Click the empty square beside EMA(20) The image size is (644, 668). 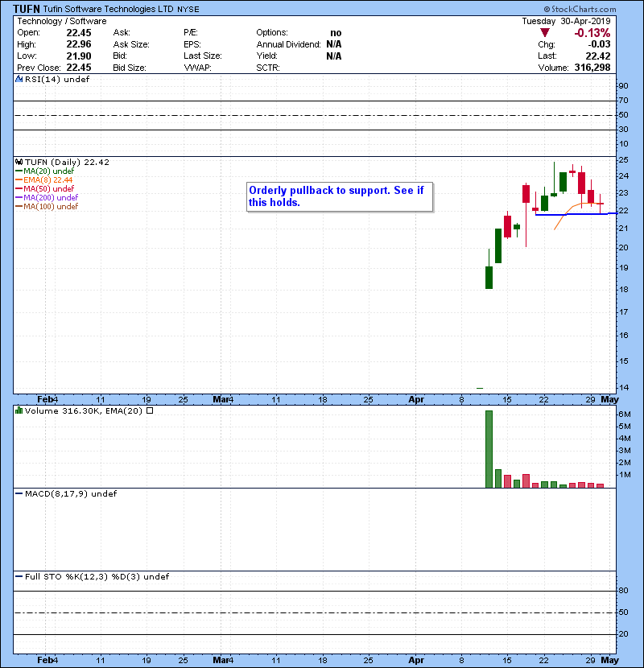(150, 410)
